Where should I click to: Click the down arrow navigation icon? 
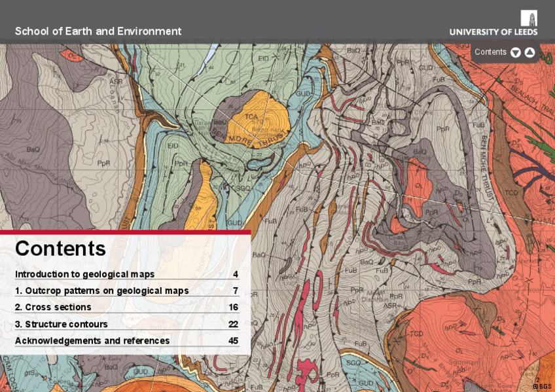point(516,52)
